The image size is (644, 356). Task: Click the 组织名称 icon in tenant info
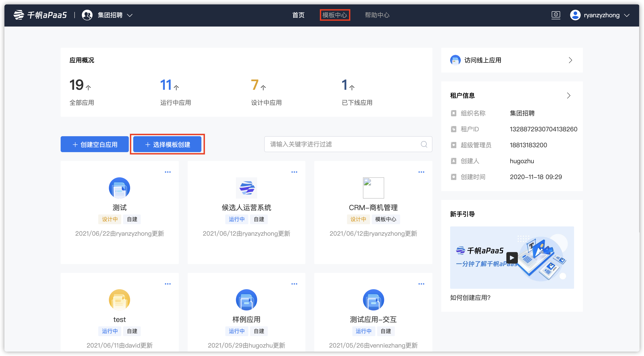[453, 113]
